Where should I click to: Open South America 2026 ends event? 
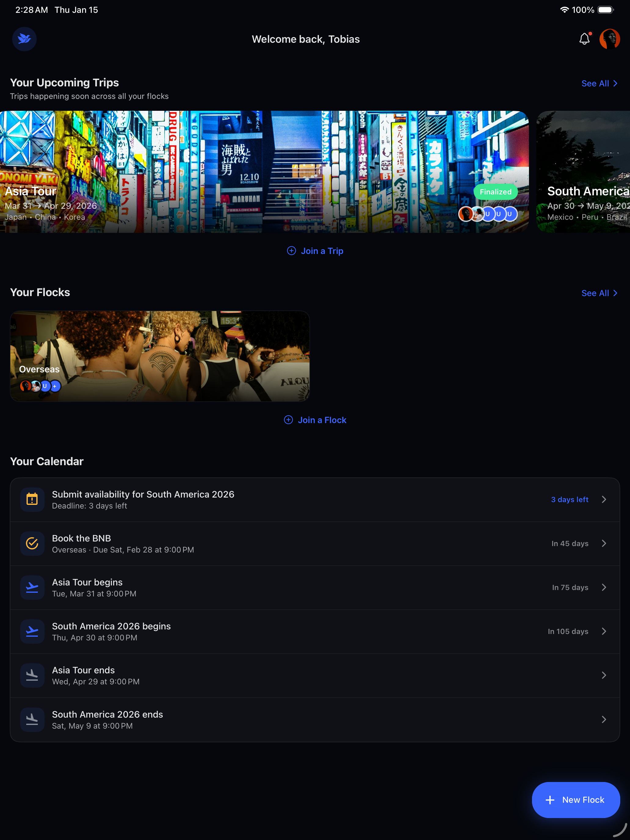click(315, 720)
